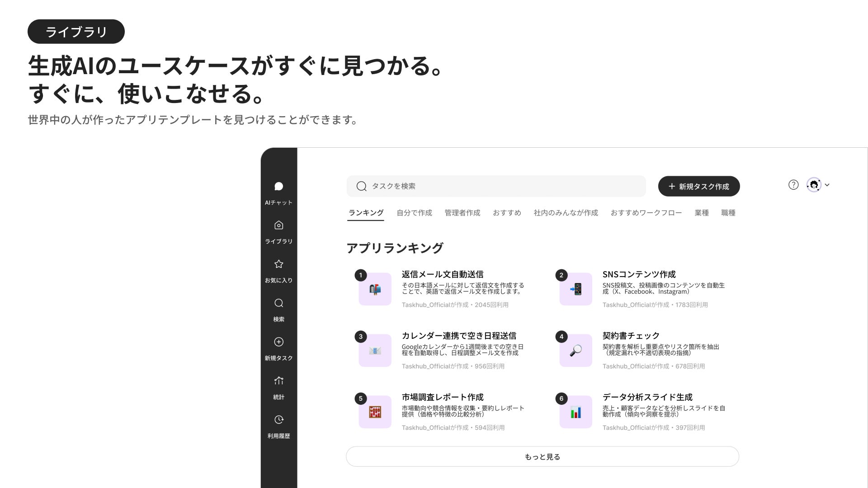Screen dimensions: 868x488
Task: Click the help question mark icon
Action: click(793, 185)
